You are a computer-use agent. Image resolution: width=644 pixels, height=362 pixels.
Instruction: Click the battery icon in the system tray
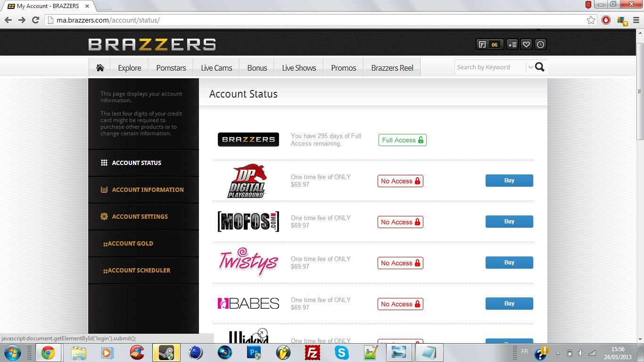tap(570, 353)
